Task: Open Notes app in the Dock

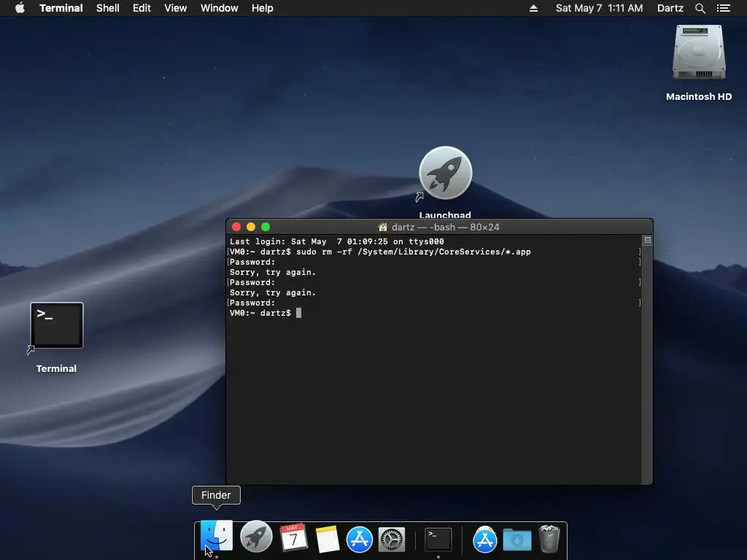Action: (x=327, y=539)
